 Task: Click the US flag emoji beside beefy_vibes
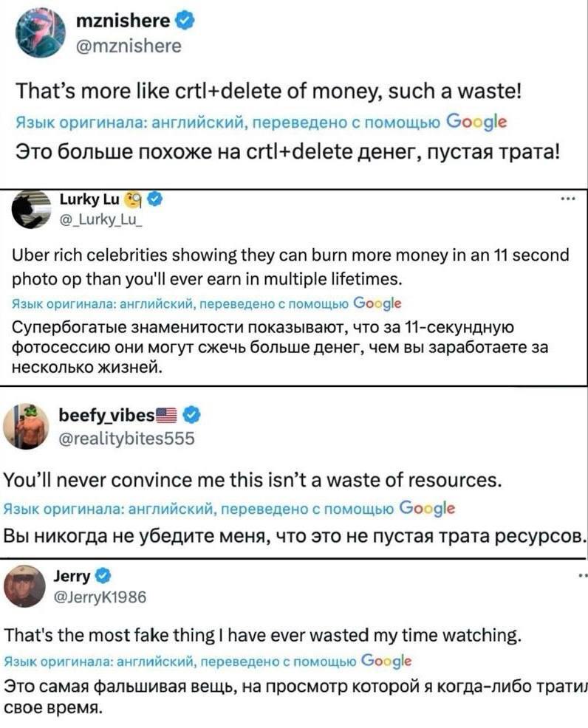168,414
